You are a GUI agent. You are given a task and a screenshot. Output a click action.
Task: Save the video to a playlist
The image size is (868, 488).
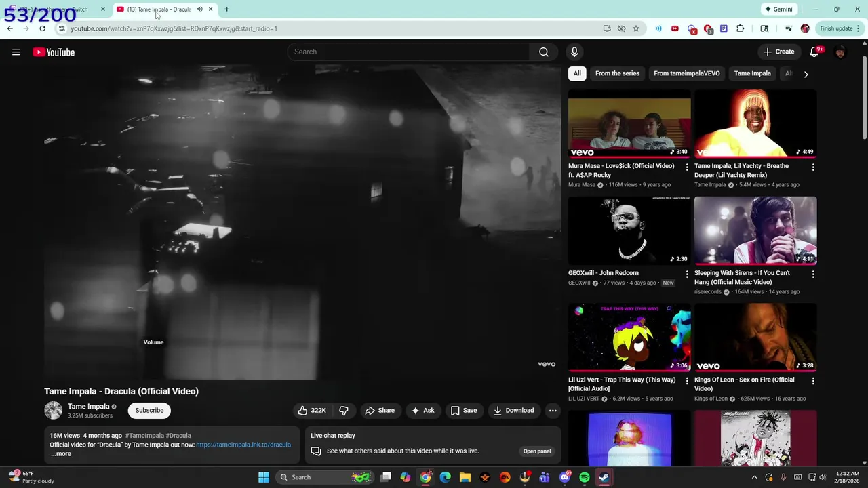(464, 411)
